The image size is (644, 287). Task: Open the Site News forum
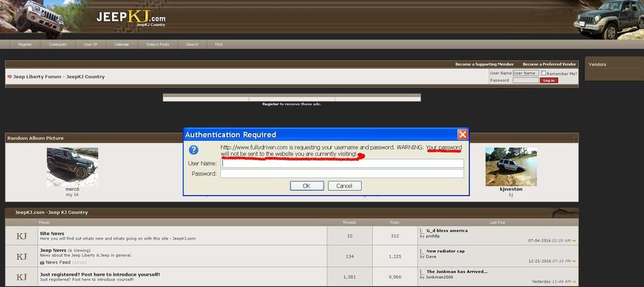[52, 234]
